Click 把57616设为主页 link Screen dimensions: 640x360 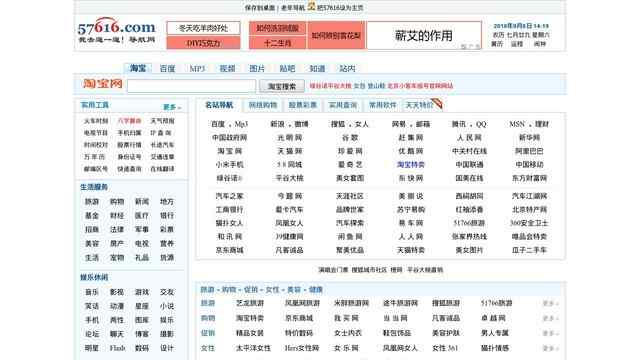tap(340, 8)
